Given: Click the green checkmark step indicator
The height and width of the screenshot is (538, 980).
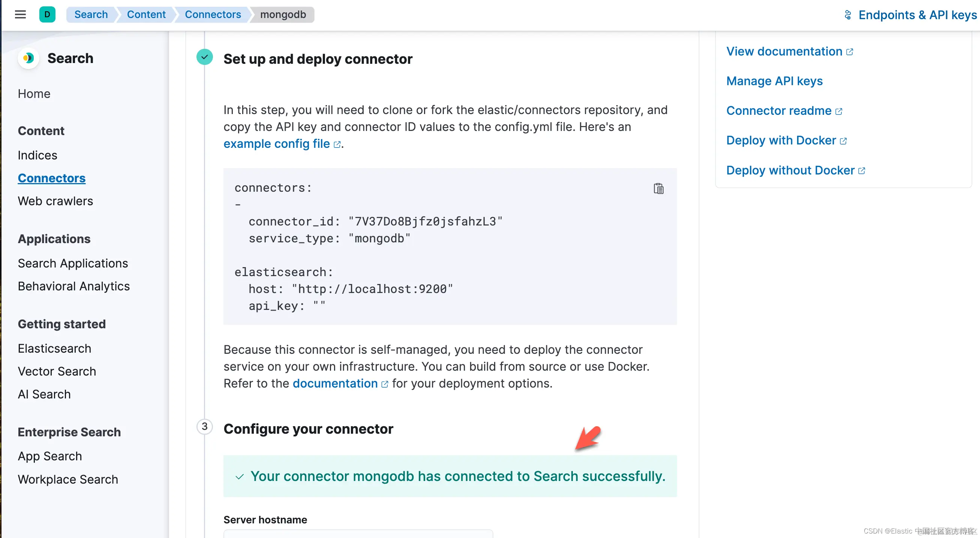Looking at the screenshot, I should 205,57.
